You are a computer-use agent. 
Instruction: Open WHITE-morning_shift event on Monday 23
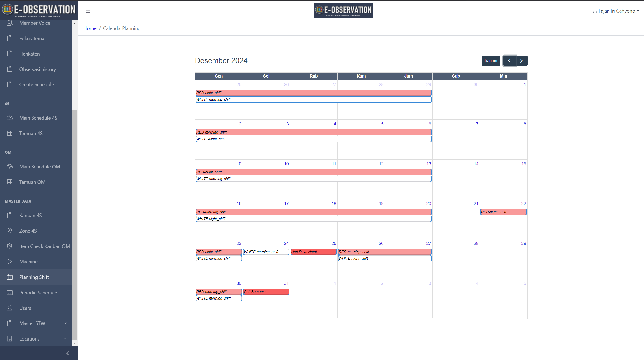[x=219, y=258]
